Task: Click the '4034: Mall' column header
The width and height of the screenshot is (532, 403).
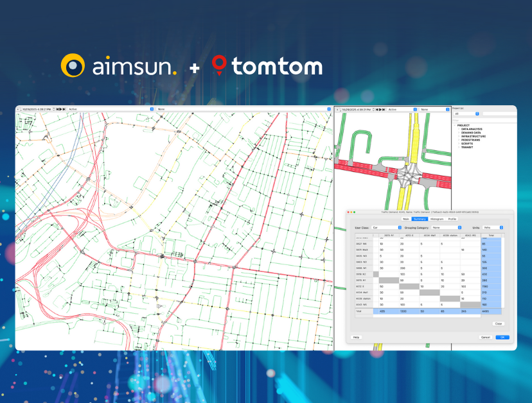Action: pos(430,236)
